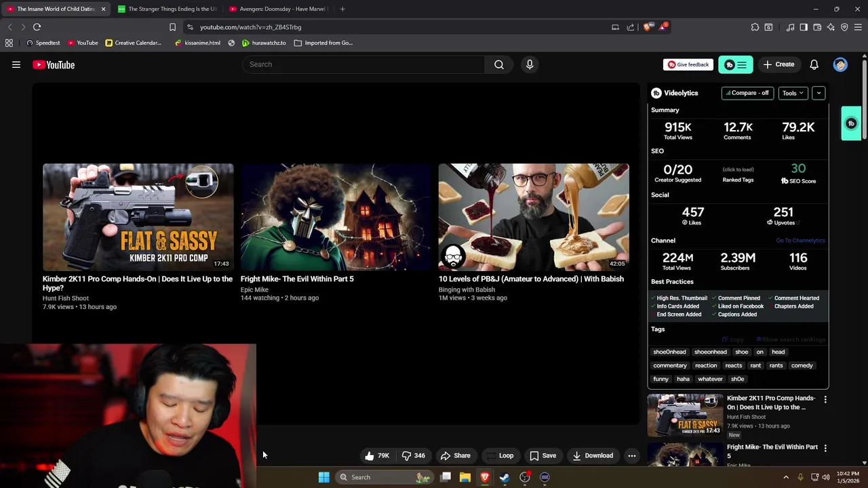Collapse Videolytics panel with chevron button
The height and width of the screenshot is (488, 868).
[818, 93]
